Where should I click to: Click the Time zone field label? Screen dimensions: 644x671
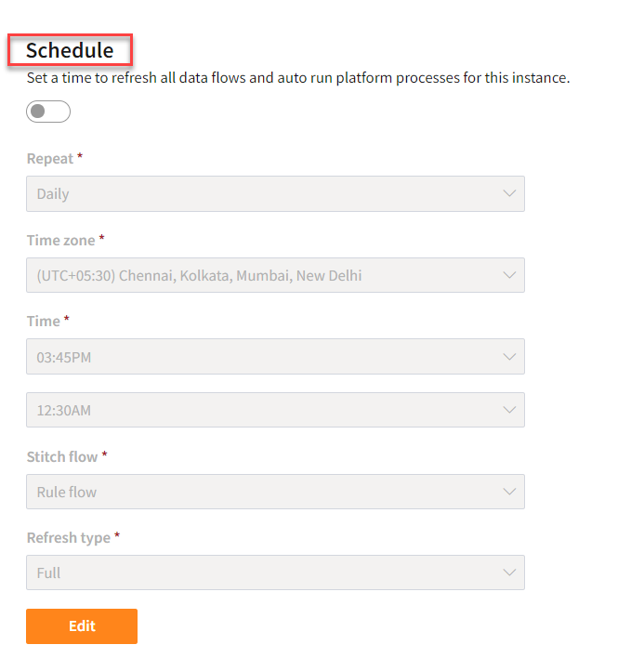[x=60, y=240]
